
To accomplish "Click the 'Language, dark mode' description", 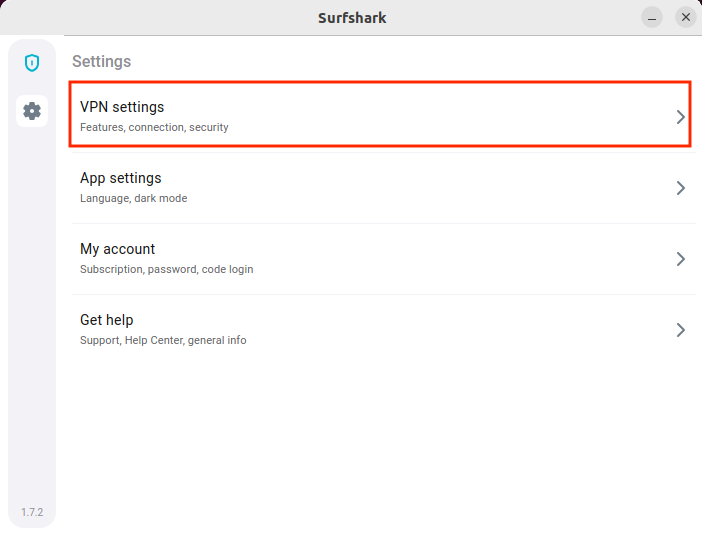I will 133,199.
